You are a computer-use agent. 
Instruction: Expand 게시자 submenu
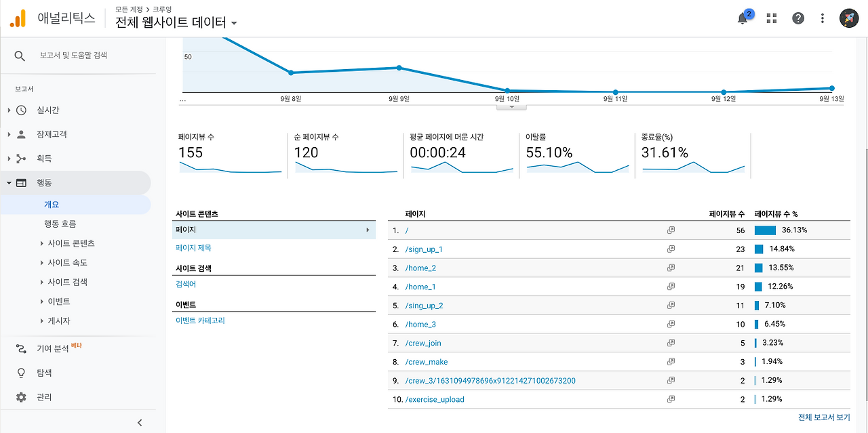pyautogui.click(x=42, y=321)
